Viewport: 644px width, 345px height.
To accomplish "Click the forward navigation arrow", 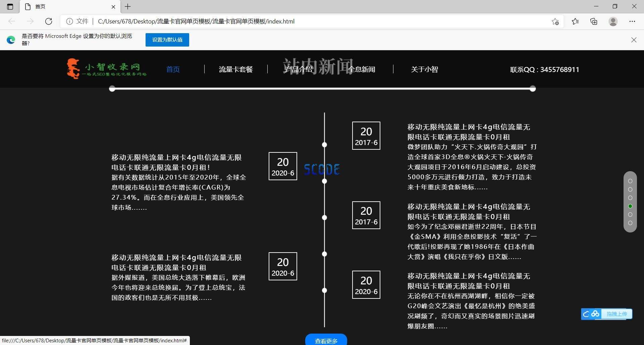I will tap(31, 21).
